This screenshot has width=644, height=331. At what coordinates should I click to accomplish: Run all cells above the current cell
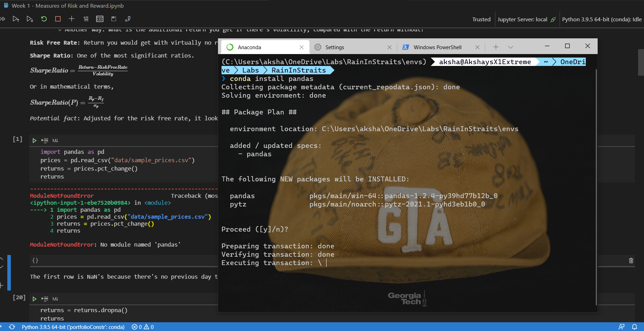(16, 19)
